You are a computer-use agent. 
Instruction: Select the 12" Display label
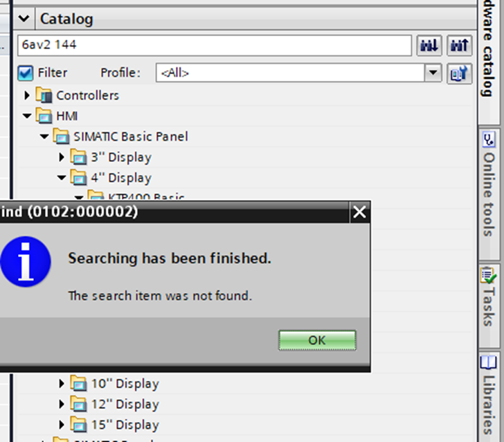coord(125,405)
